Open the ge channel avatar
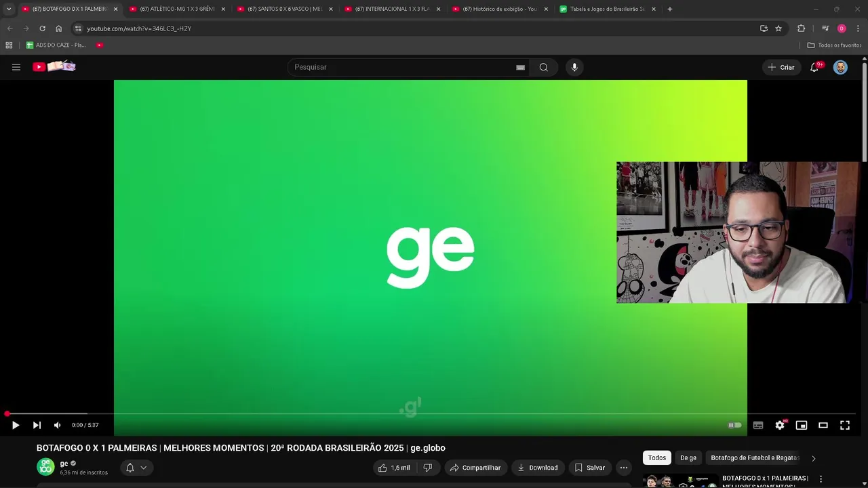The width and height of the screenshot is (868, 488). point(45,467)
